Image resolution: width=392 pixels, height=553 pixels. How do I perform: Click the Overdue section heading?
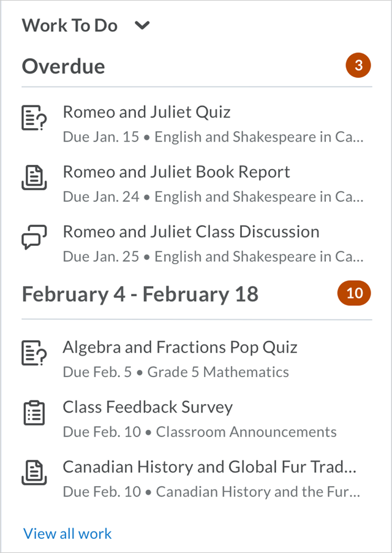pos(64,66)
